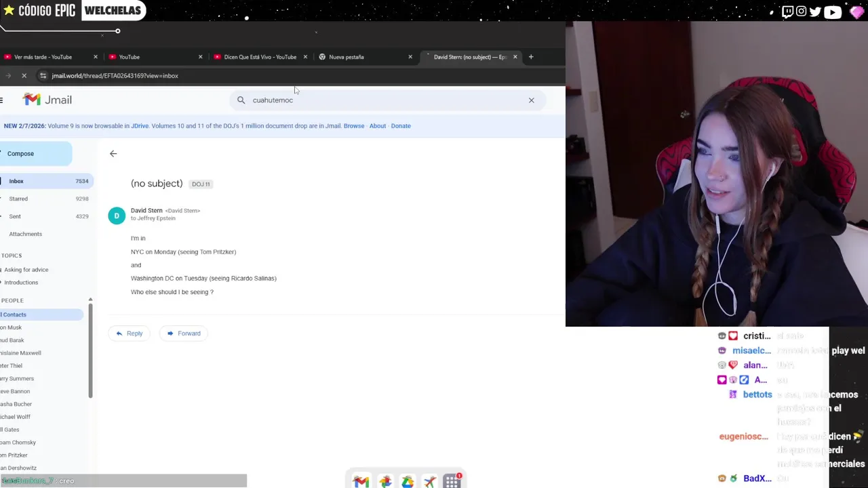Clear the search with the X icon
Viewport: 868px width, 488px height.
pyautogui.click(x=532, y=100)
